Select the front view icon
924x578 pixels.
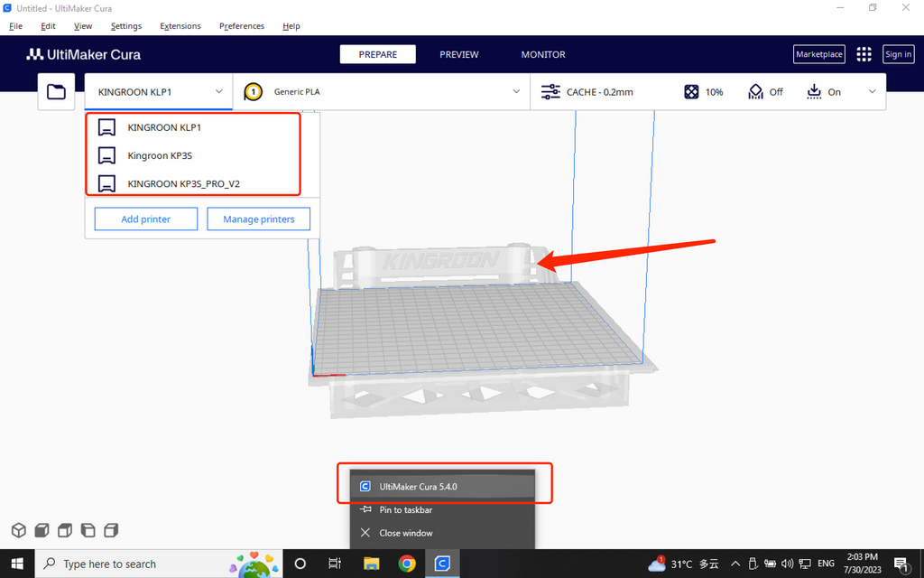[x=42, y=530]
